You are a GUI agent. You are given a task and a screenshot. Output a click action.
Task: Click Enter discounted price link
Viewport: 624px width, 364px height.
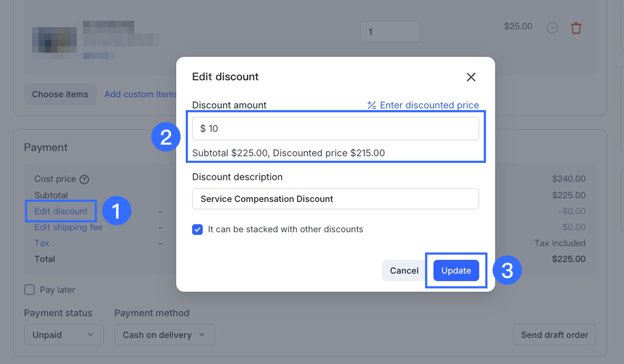[429, 105]
